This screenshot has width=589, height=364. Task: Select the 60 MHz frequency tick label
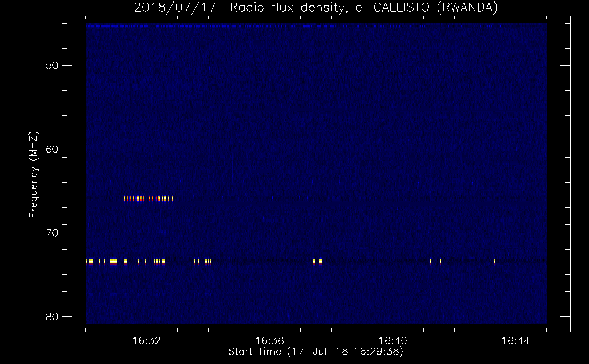[52, 149]
